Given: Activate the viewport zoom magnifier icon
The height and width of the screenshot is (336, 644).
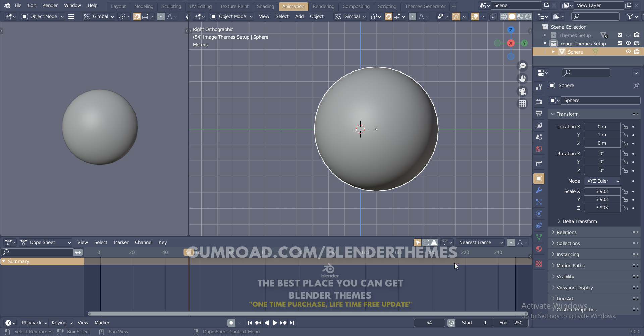Looking at the screenshot, I should [523, 66].
